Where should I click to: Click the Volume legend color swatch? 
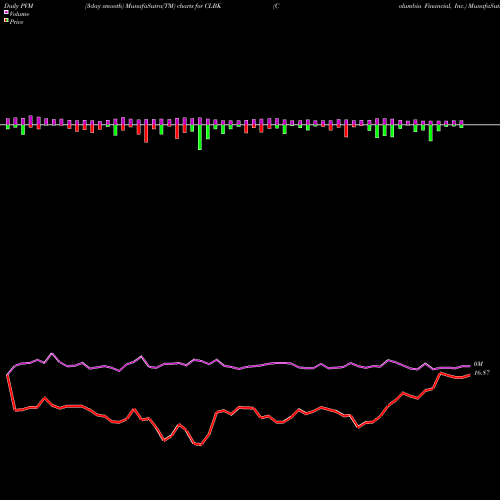(6, 12)
